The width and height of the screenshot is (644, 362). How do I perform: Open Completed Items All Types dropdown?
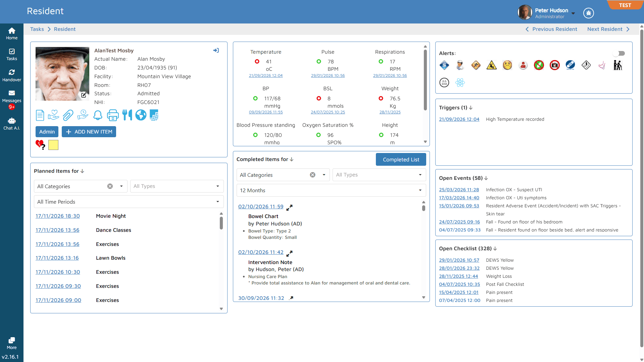[x=379, y=175]
